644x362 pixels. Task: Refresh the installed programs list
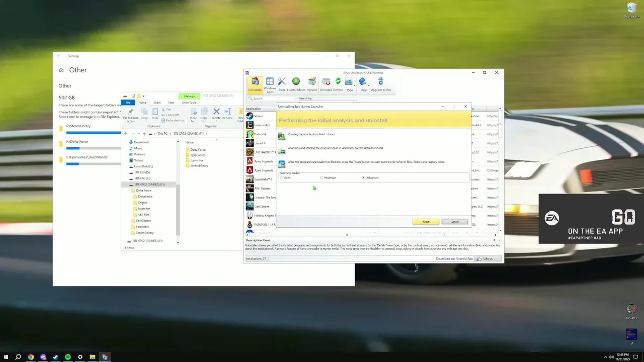point(338,84)
